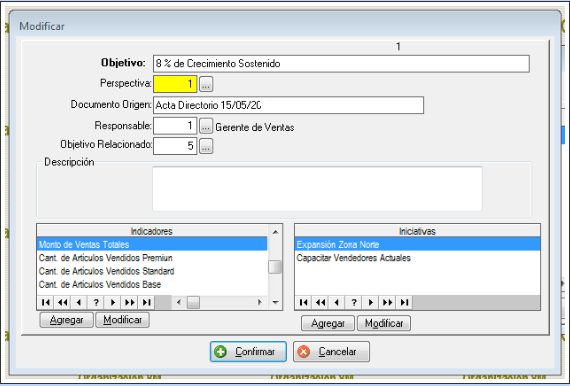Viewport: 570px width, 386px height.
Task: Click Agregar under the Indicadores list
Action: (67, 320)
